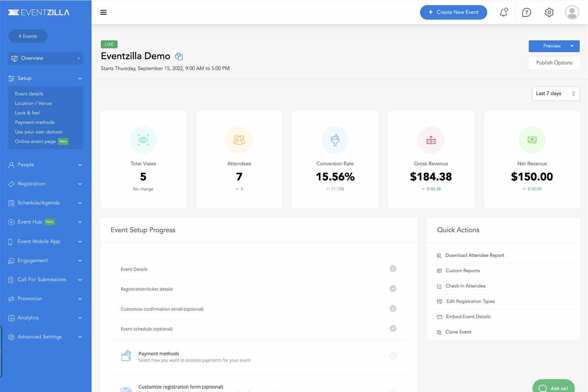Click the LIVE status badge
588x392 pixels.
(109, 44)
